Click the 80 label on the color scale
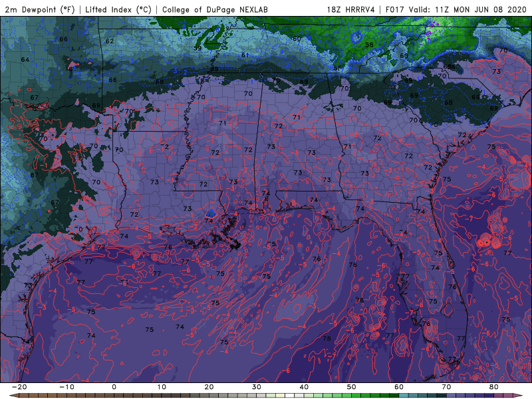 point(494,387)
